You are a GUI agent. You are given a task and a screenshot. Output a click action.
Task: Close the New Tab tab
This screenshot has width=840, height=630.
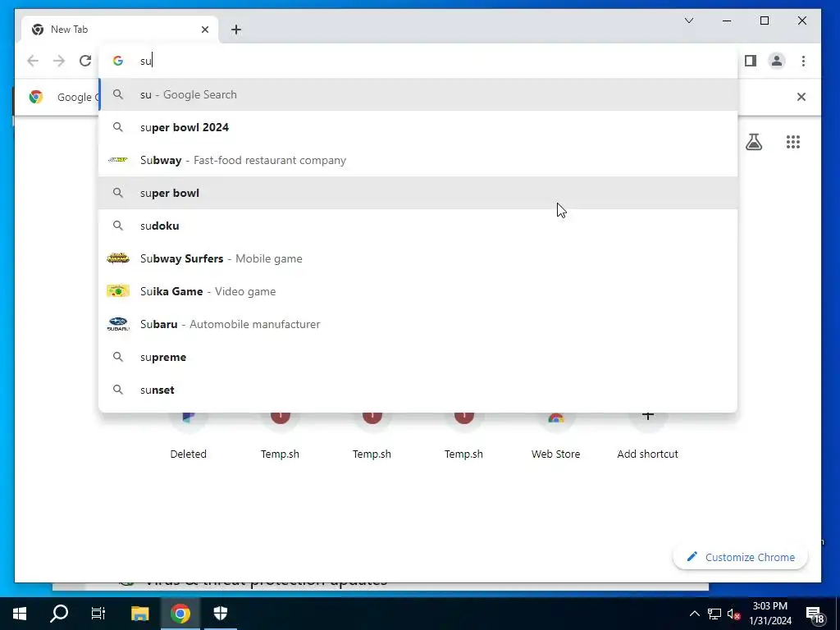pyautogui.click(x=204, y=30)
